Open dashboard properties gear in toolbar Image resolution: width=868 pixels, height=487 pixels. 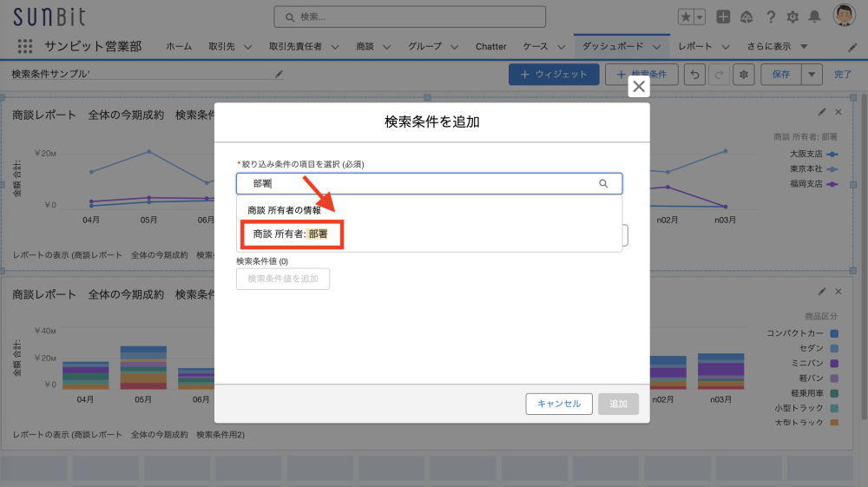[x=743, y=75]
